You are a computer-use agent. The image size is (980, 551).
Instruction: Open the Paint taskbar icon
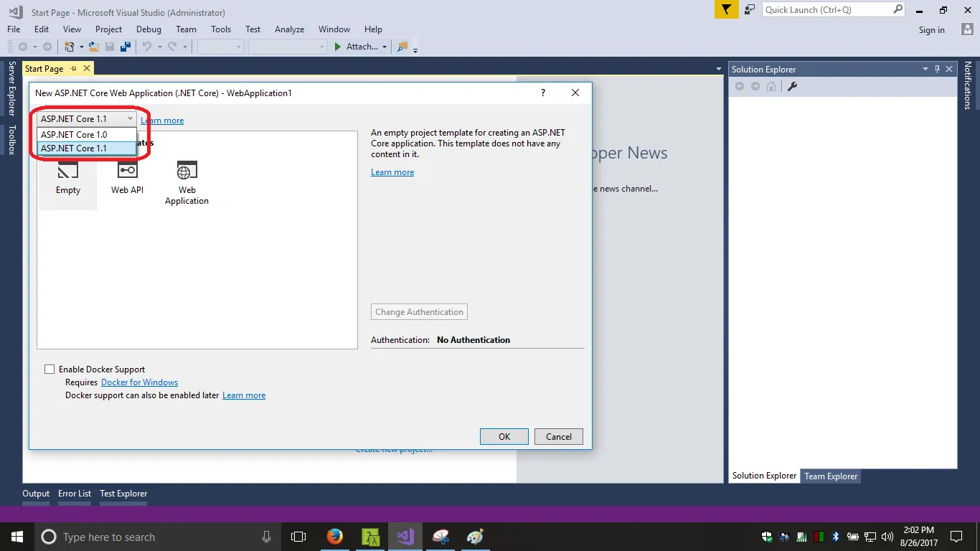coord(475,537)
